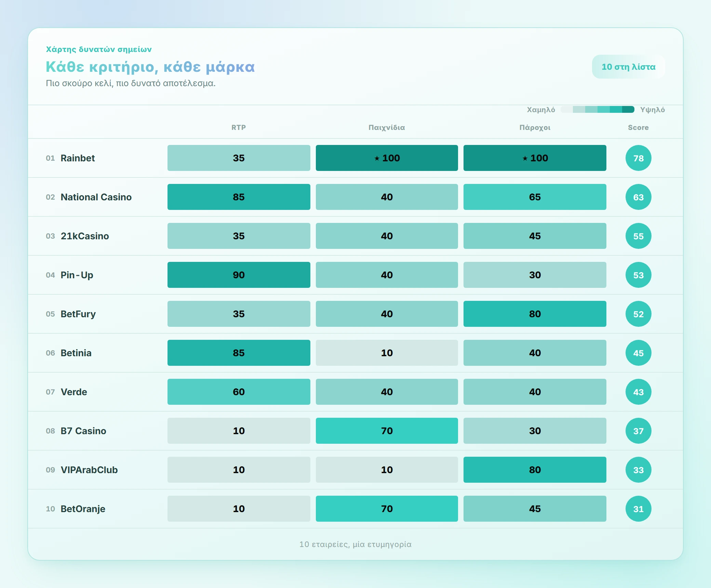
Task: Select the National Casino brand name
Action: 96,197
